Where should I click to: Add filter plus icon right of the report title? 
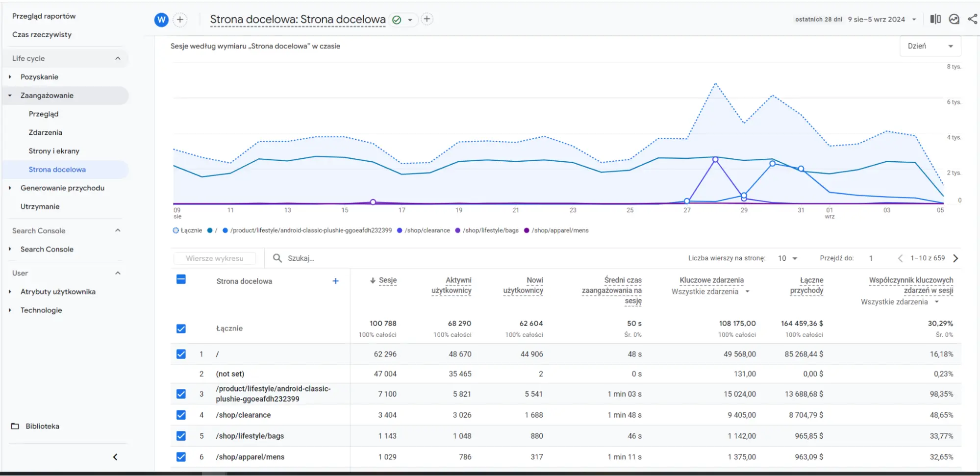tap(427, 19)
